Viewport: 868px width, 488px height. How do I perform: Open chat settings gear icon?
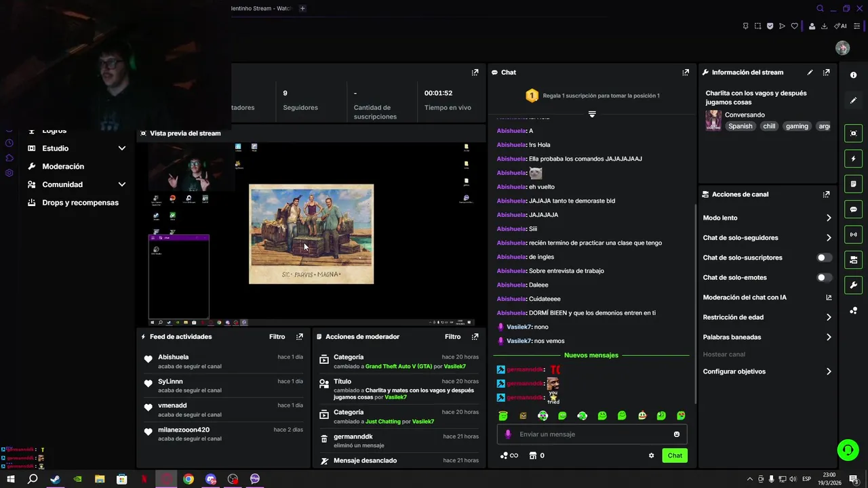[652, 455]
